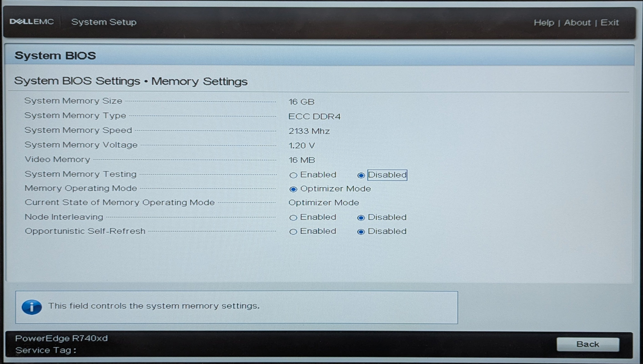Click the System Memory Speed value
The height and width of the screenshot is (364, 643).
309,131
